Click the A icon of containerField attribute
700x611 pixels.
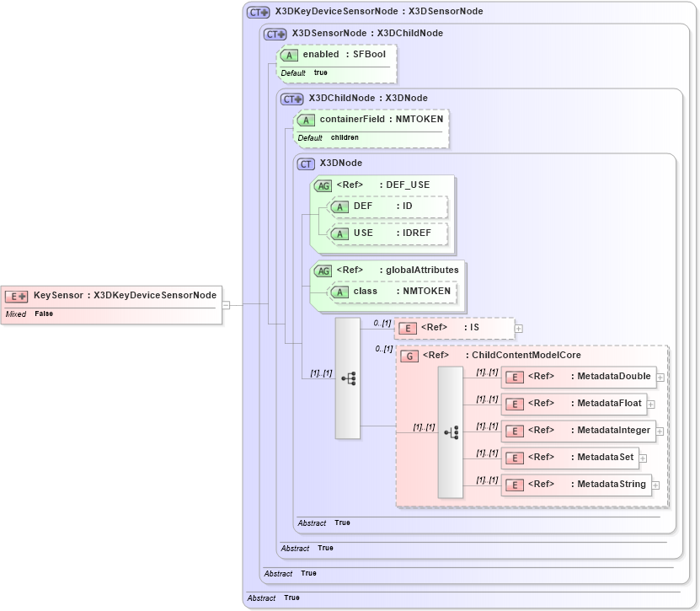[307, 121]
